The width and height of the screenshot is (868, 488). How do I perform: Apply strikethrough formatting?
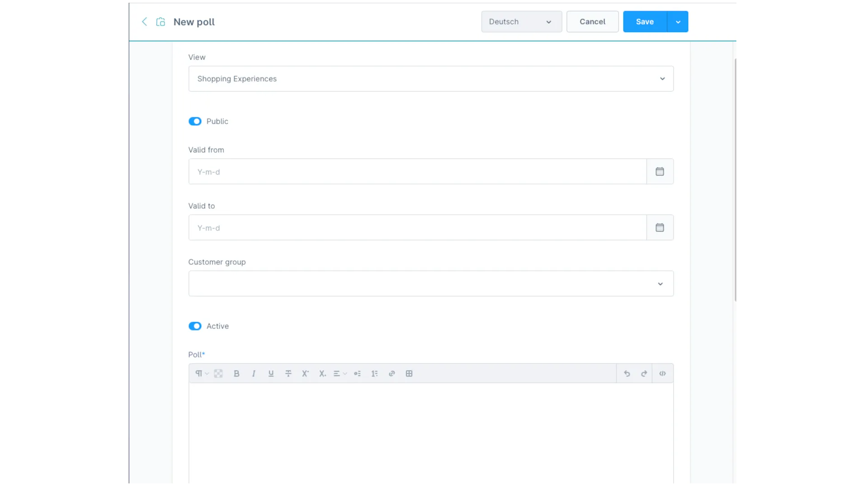coord(288,373)
